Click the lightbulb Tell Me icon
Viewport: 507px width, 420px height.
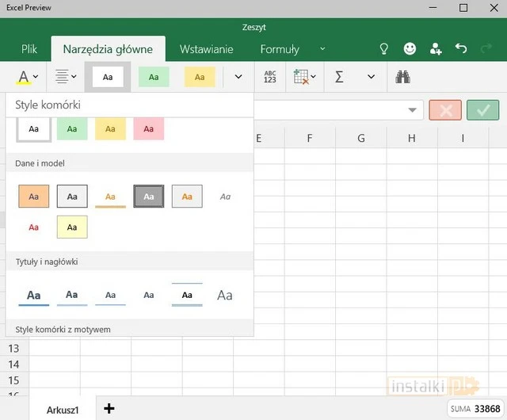click(384, 49)
